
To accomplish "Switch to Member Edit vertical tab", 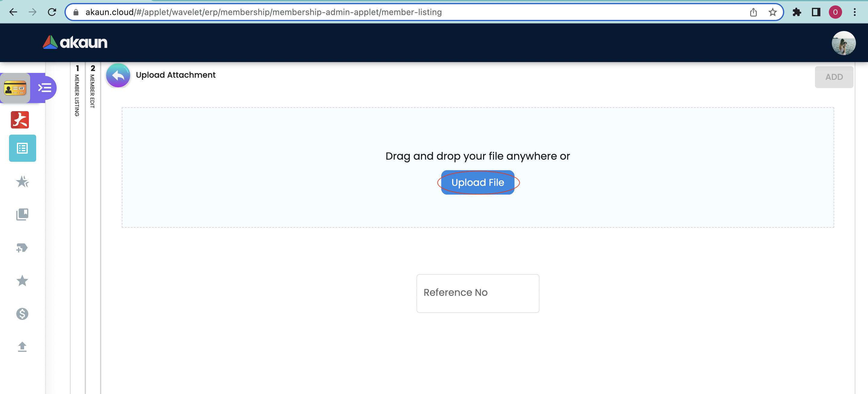I will pos(93,87).
